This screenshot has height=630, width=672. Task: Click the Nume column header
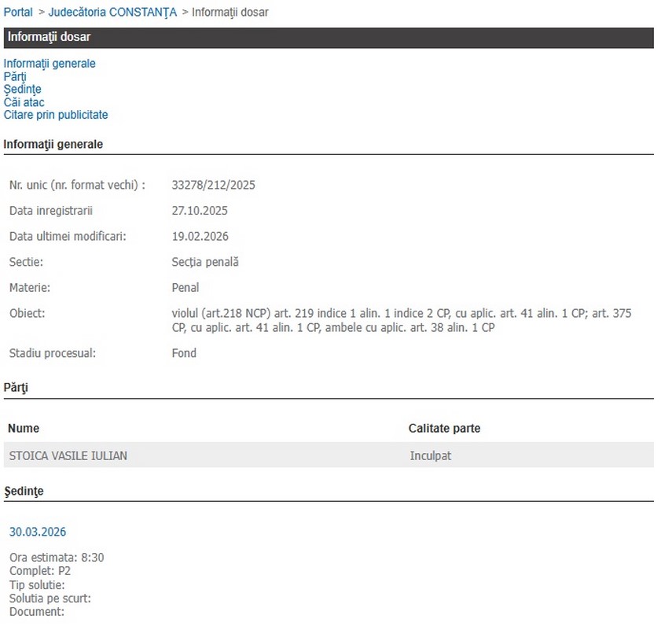point(24,429)
